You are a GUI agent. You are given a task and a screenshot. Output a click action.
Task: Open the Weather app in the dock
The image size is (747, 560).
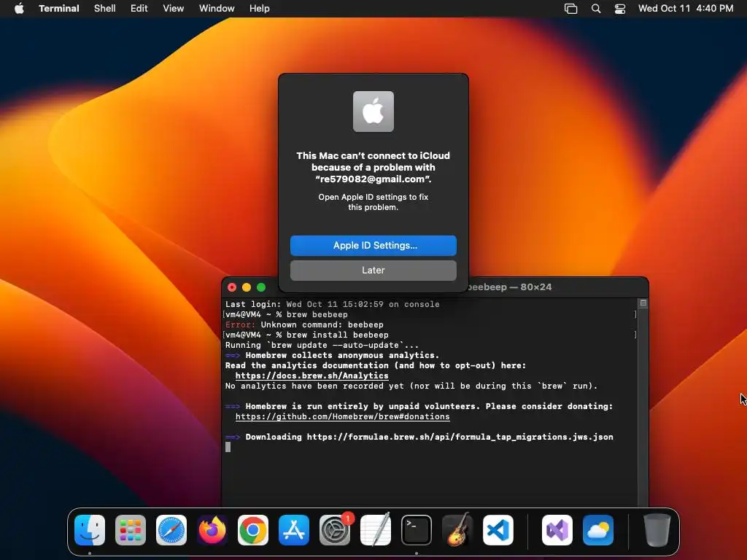598,530
